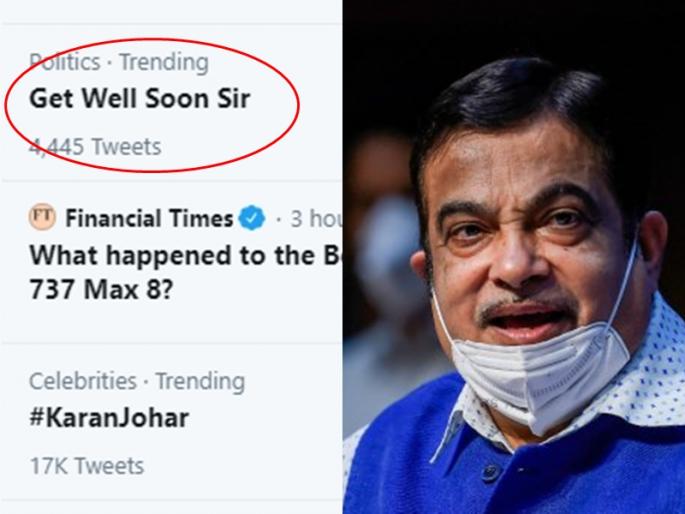Open the Financial Times account name
The height and width of the screenshot is (514, 685).
(149, 217)
